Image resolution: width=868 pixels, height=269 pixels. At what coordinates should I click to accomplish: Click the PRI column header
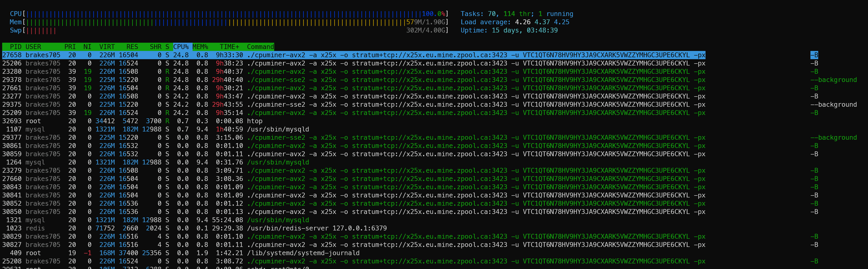pyautogui.click(x=70, y=47)
